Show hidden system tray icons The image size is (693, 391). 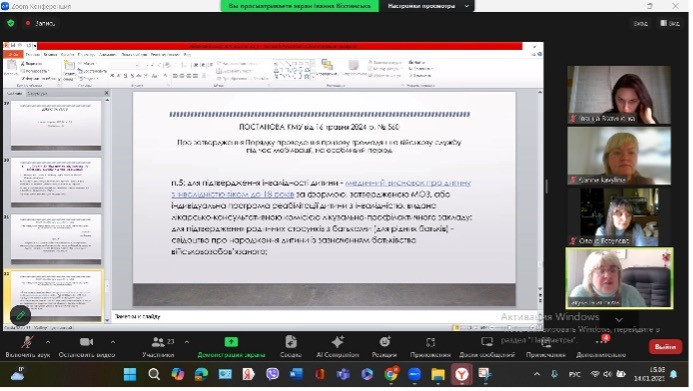[x=537, y=374]
